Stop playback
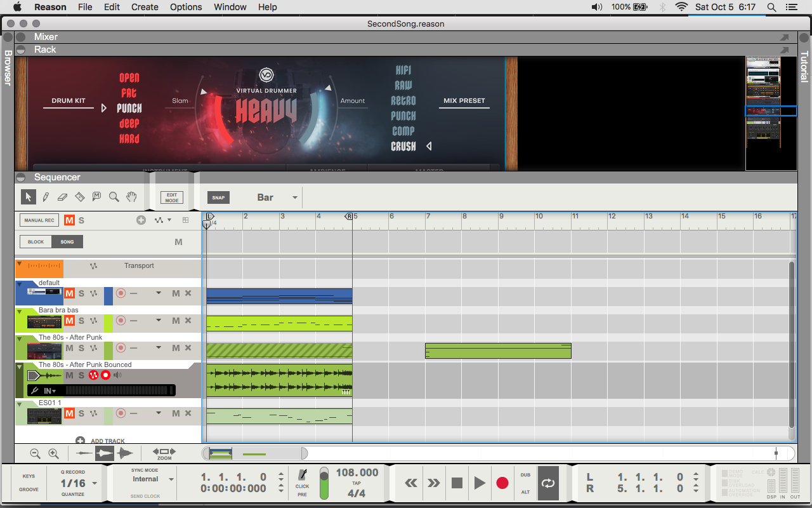The height and width of the screenshot is (508, 812). click(x=457, y=483)
